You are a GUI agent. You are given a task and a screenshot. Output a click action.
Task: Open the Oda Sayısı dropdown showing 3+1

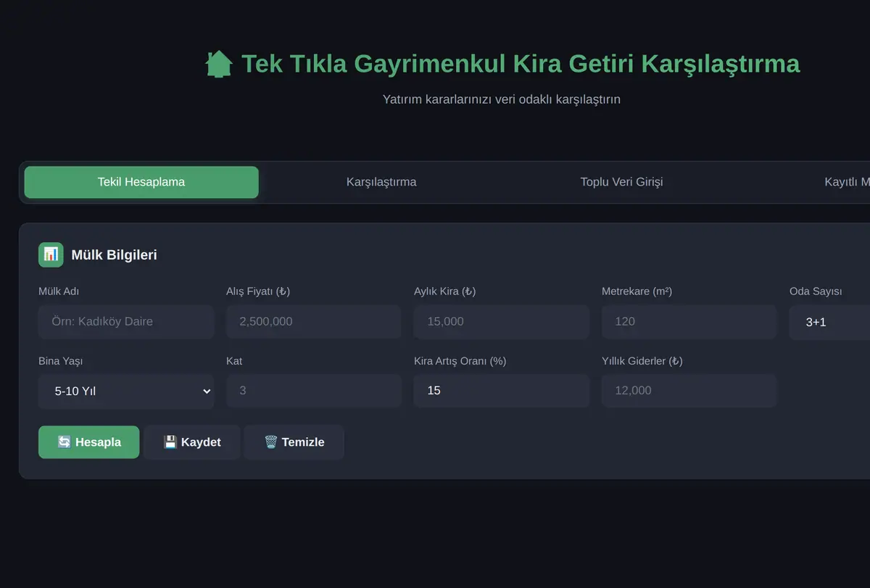(829, 322)
